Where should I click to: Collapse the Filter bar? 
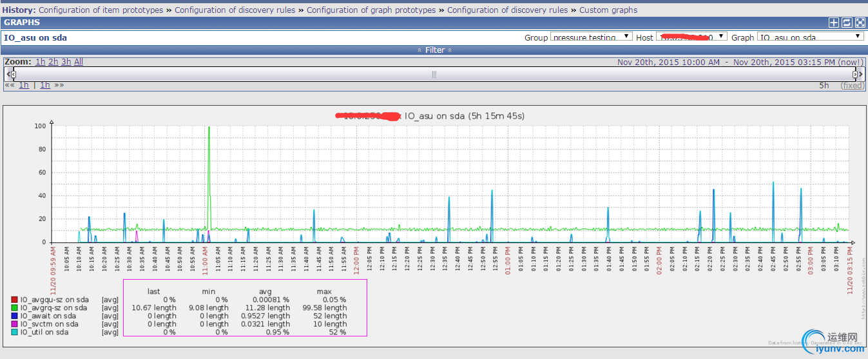(x=434, y=50)
